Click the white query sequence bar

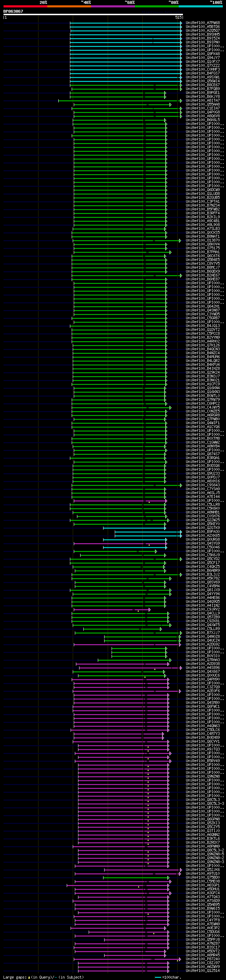pos(93,14)
